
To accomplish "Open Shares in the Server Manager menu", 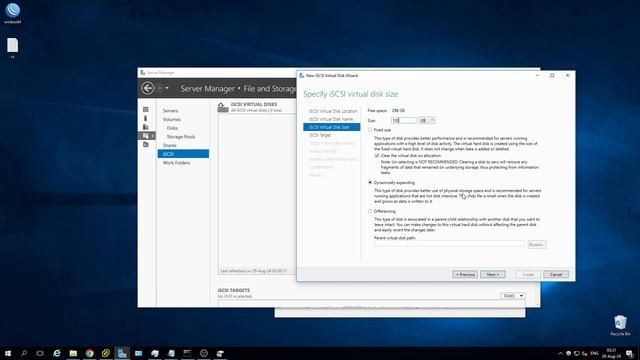I will click(x=170, y=145).
